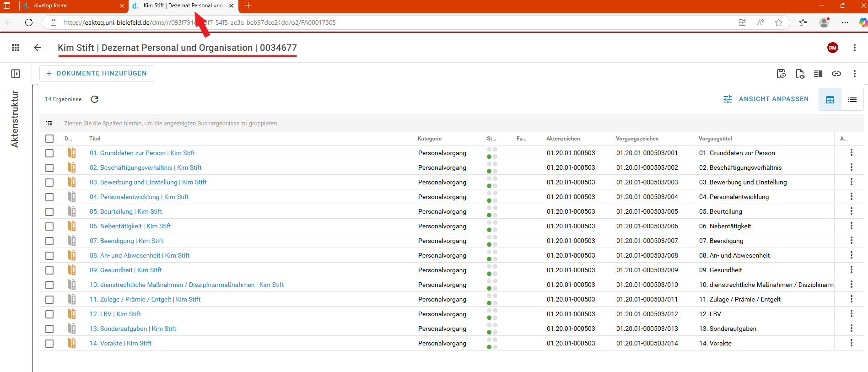Open the DM user avatar
The image size is (868, 372).
[x=832, y=48]
